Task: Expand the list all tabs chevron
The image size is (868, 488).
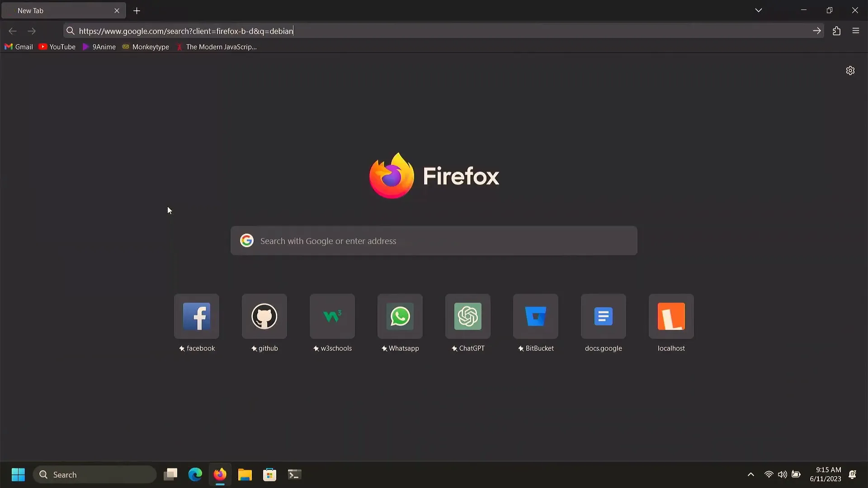Action: coord(759,10)
